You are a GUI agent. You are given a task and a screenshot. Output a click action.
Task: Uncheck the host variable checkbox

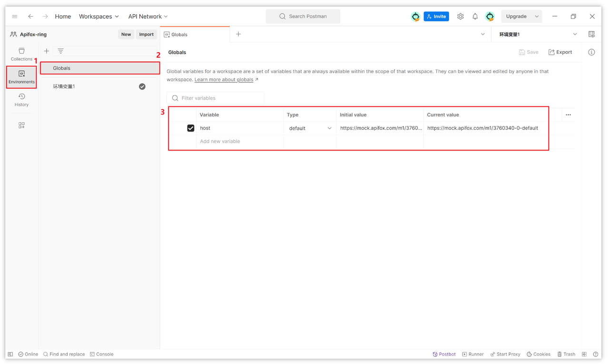191,128
